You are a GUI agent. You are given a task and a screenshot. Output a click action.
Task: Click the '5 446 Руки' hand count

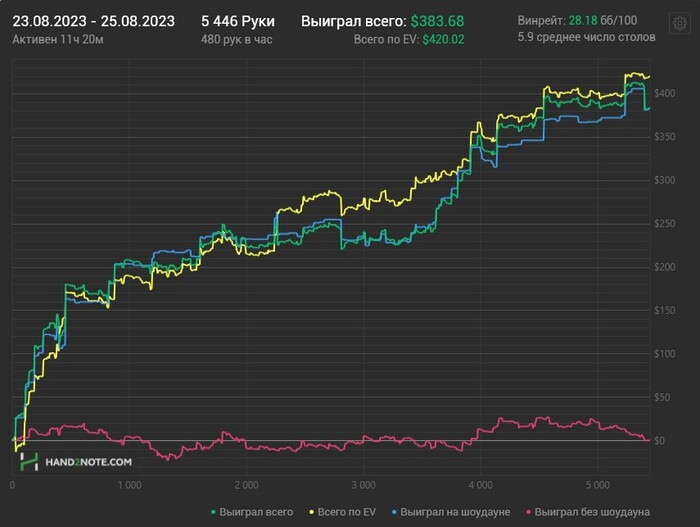coord(238,21)
